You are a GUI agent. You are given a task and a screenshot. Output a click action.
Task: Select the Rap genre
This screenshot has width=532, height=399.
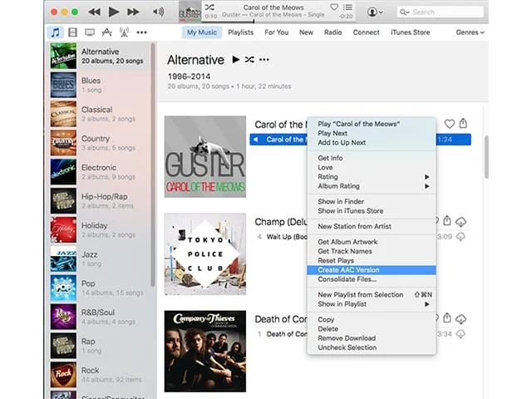point(99,346)
